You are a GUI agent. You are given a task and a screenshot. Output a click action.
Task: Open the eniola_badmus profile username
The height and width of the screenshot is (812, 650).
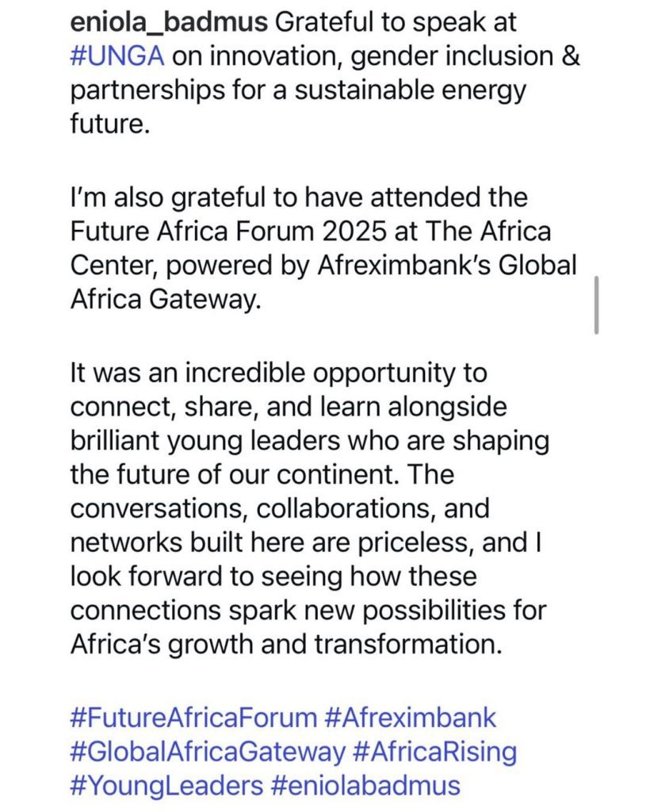tap(168, 23)
